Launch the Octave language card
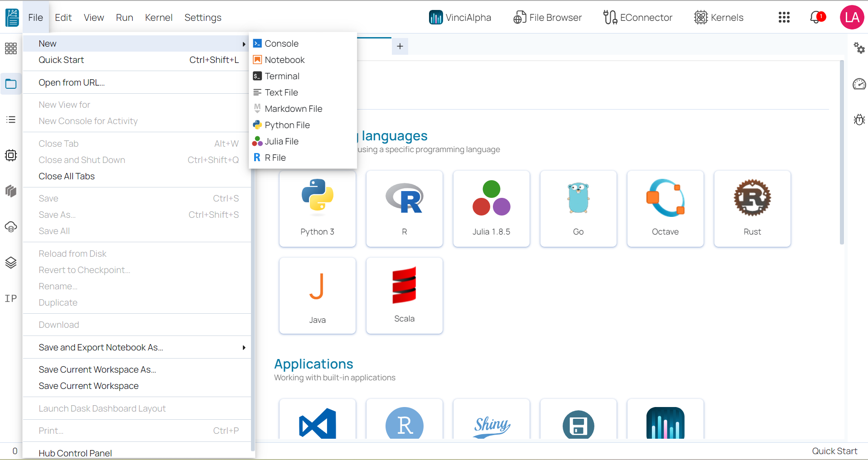The width and height of the screenshot is (868, 460). point(665,209)
